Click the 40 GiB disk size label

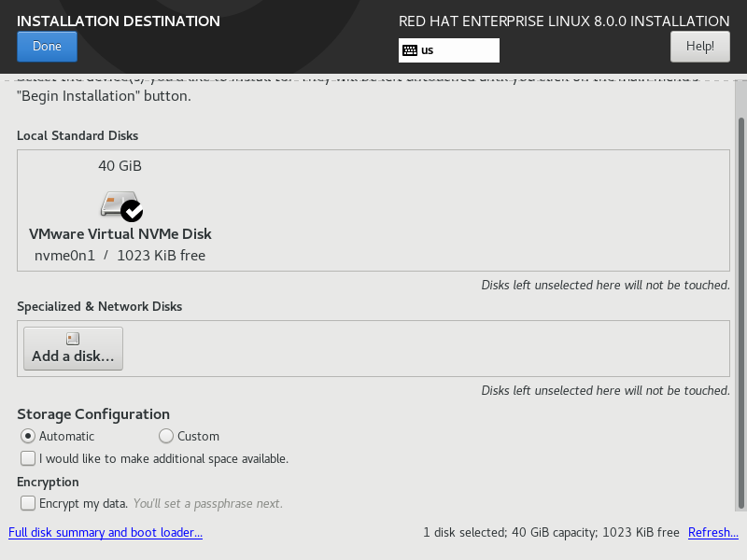point(120,166)
